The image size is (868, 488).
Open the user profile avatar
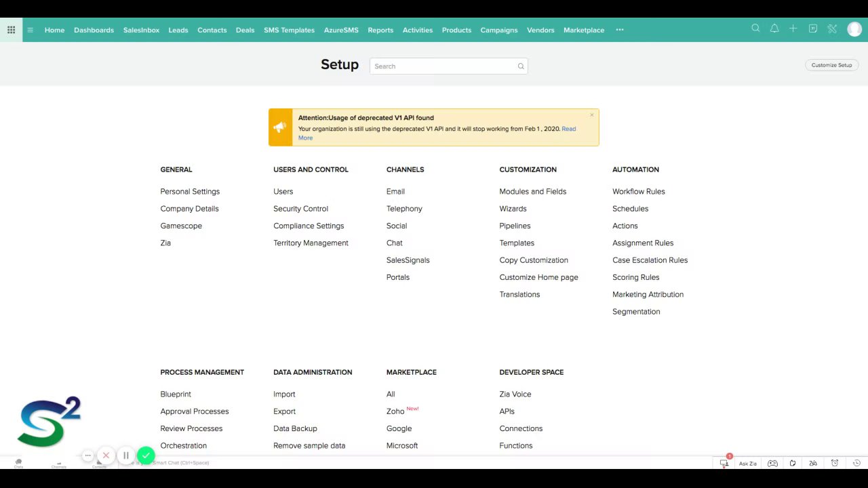coord(854,29)
